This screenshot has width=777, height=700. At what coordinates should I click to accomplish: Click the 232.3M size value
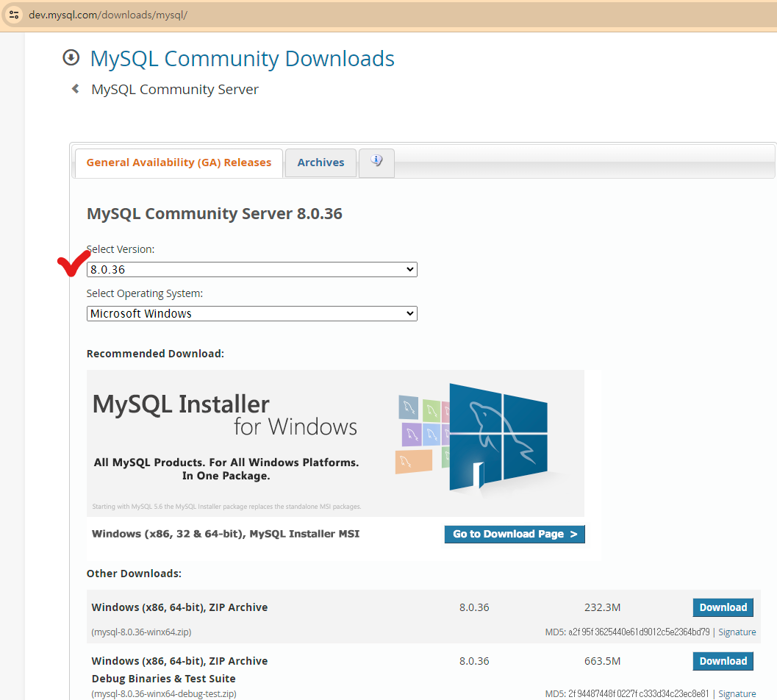pos(602,607)
